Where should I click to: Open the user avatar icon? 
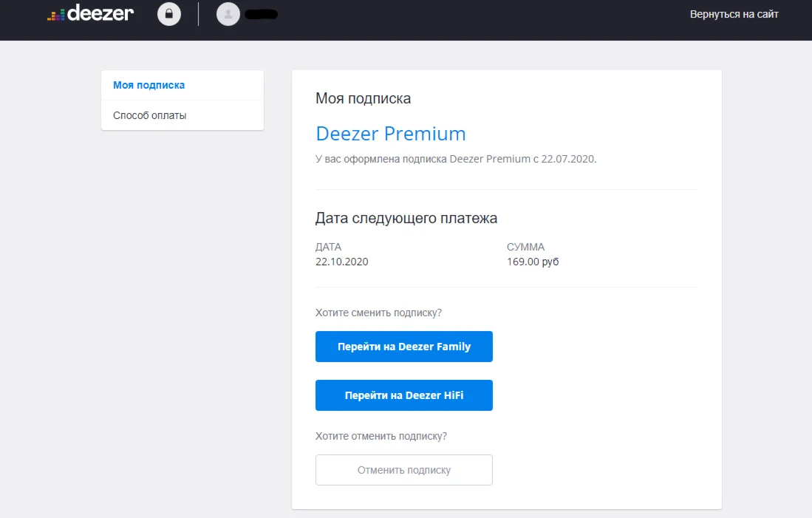[228, 14]
